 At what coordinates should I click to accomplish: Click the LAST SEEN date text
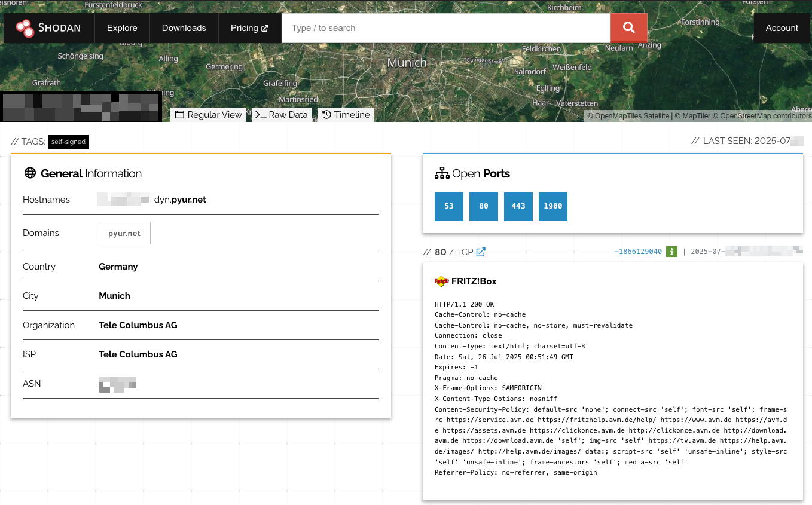(x=747, y=141)
